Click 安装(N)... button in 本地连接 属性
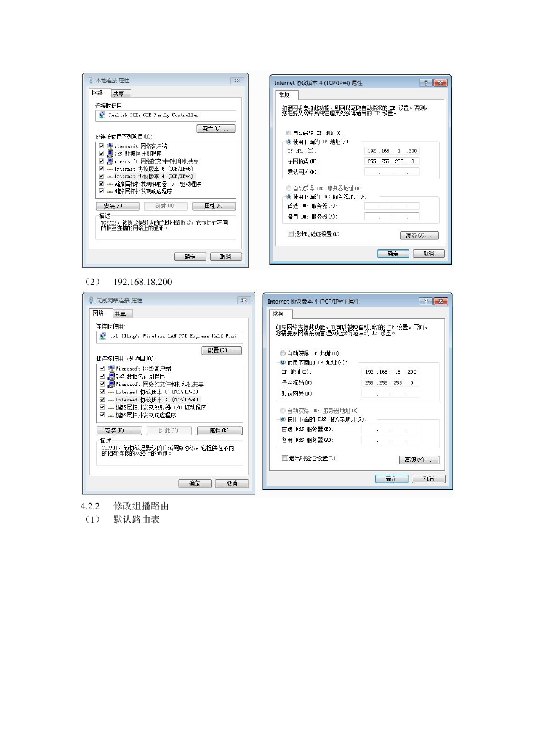This screenshot has width=535, height=756. [x=118, y=206]
